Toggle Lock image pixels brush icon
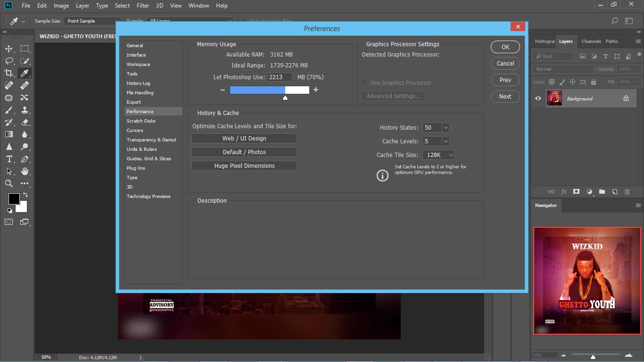 point(562,82)
